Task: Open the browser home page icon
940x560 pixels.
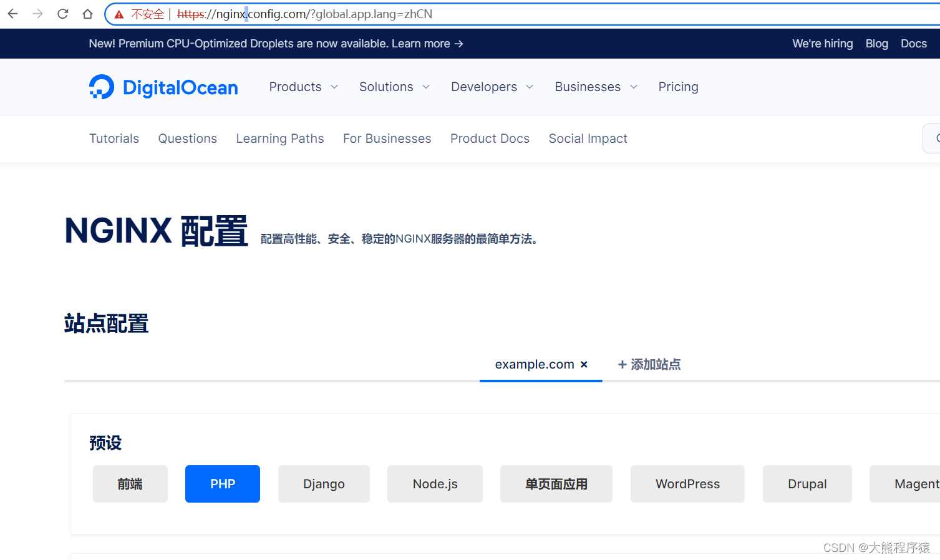Action: 87,14
